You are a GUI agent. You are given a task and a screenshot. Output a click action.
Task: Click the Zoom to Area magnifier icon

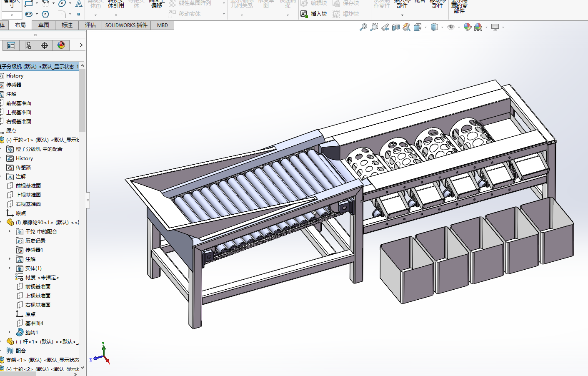click(x=374, y=28)
